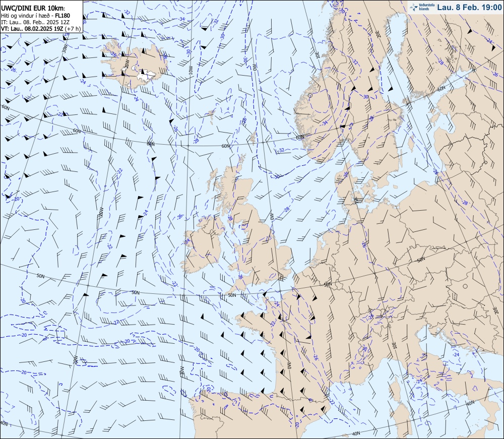This screenshot has height=439, width=504.
Task: Click the 'Lau. 8 Feb. 19:00' timestamp
Action: pyautogui.click(x=469, y=7)
